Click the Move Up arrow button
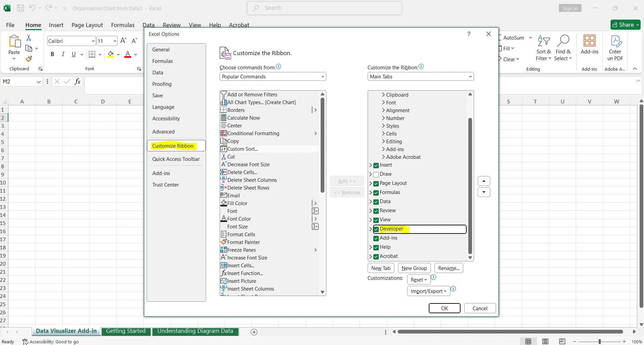The width and height of the screenshot is (644, 345). click(x=484, y=181)
